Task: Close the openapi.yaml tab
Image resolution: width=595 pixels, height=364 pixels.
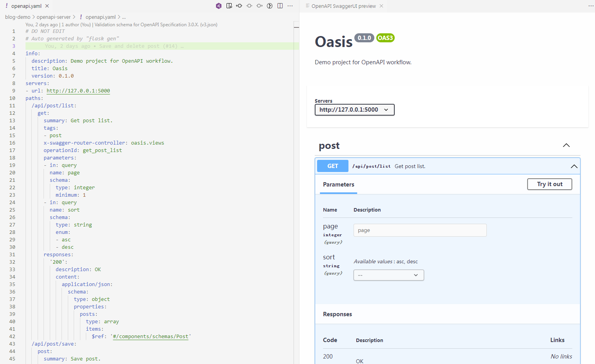Action: point(47,6)
